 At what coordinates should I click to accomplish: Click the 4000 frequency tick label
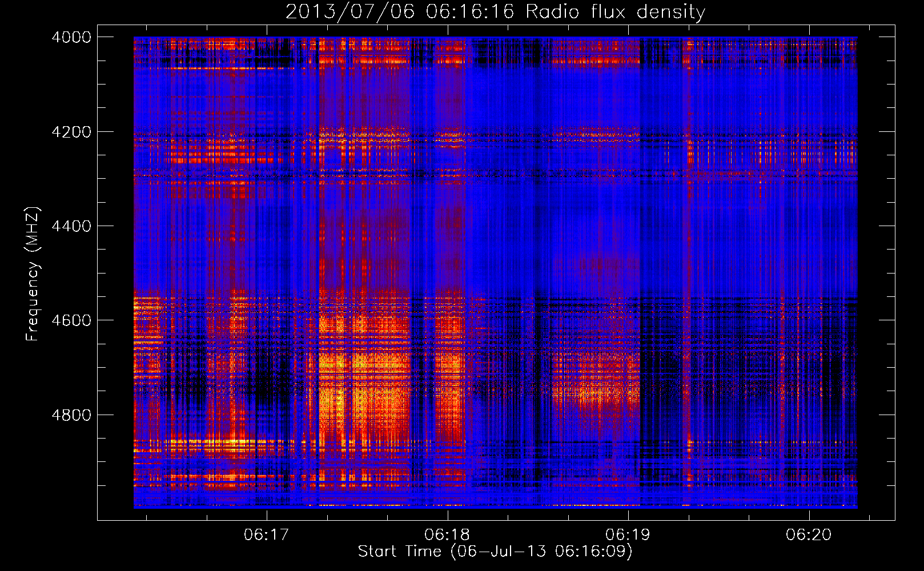(x=71, y=37)
